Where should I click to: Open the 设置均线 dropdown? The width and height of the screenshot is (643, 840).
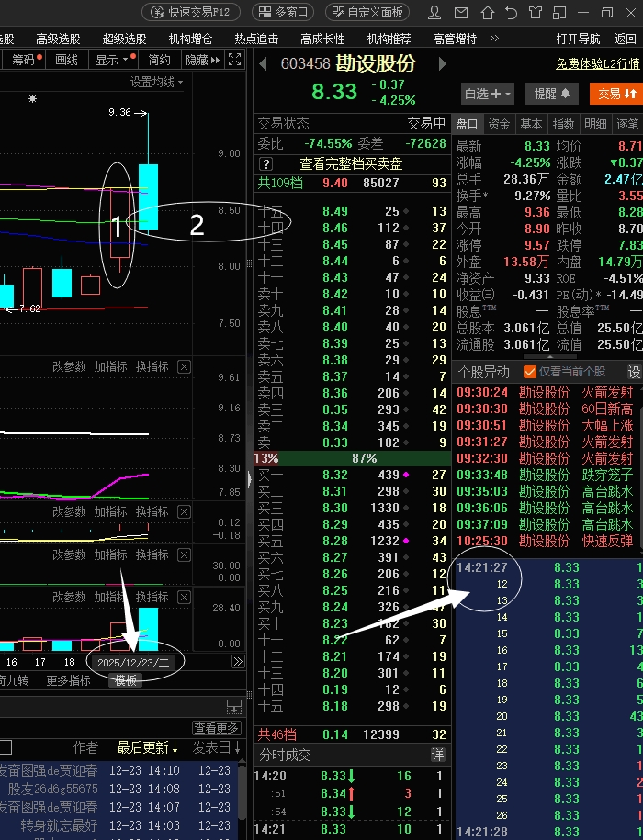156,82
